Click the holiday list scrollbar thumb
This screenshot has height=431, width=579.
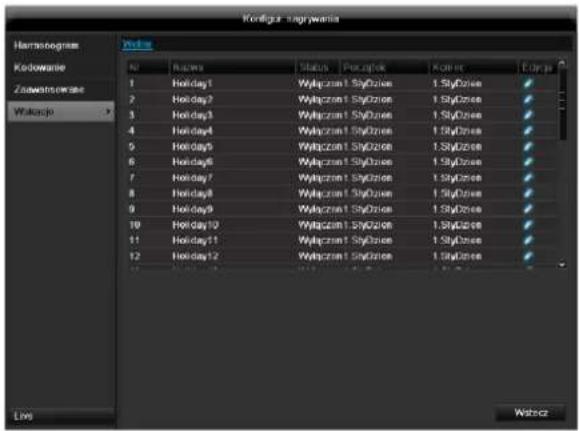(562, 104)
